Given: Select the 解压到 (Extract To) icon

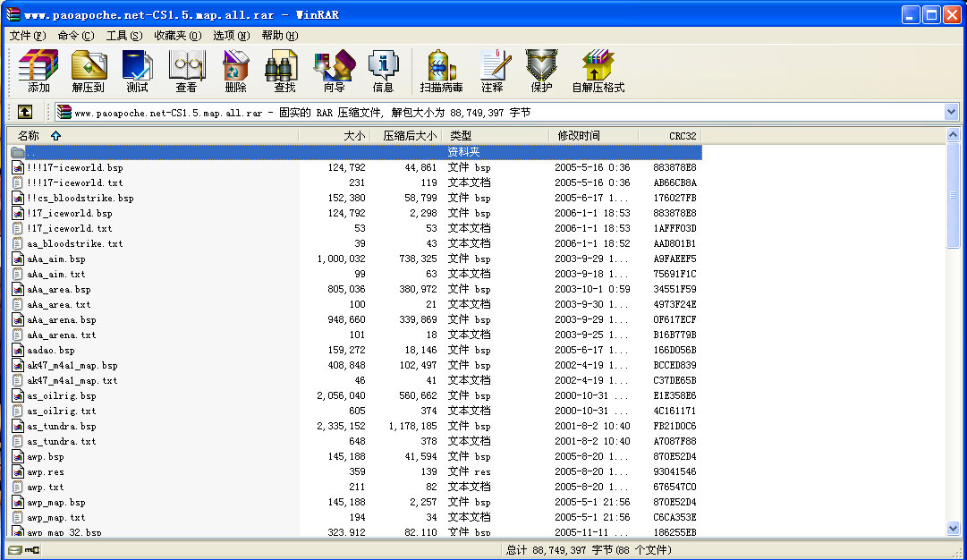Looking at the screenshot, I should click(x=89, y=70).
